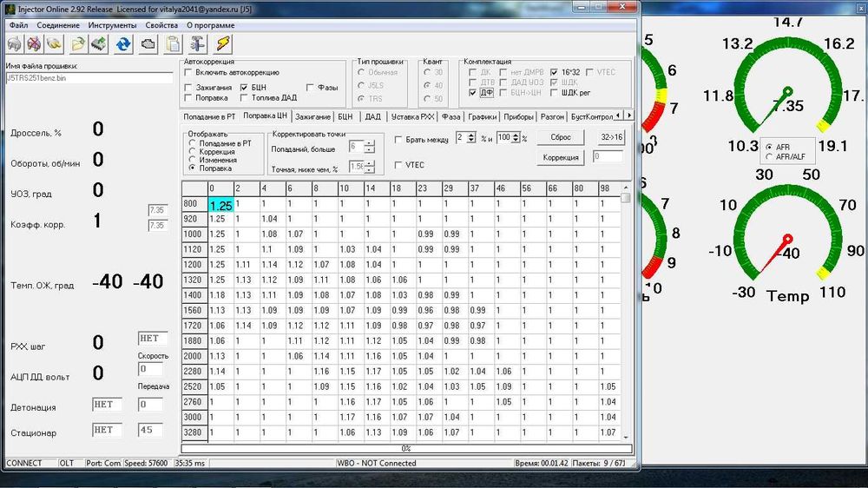This screenshot has width=868, height=488.
Task: Open the Свойства menu
Action: click(161, 25)
